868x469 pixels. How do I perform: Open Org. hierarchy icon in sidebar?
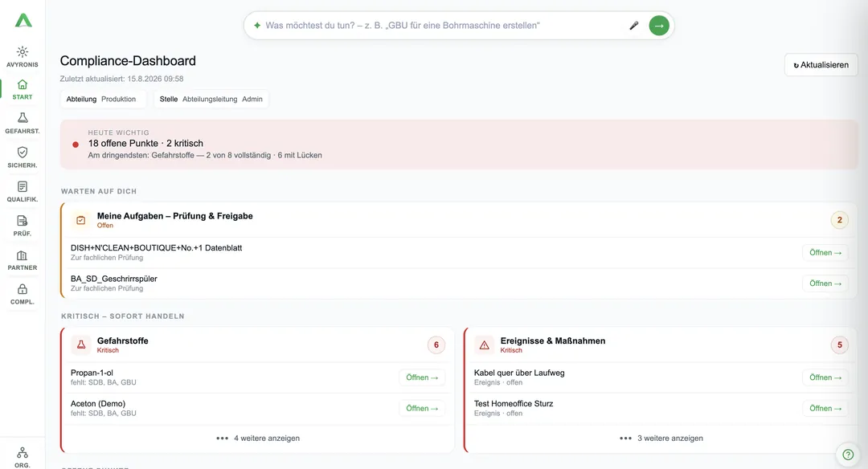point(23,453)
